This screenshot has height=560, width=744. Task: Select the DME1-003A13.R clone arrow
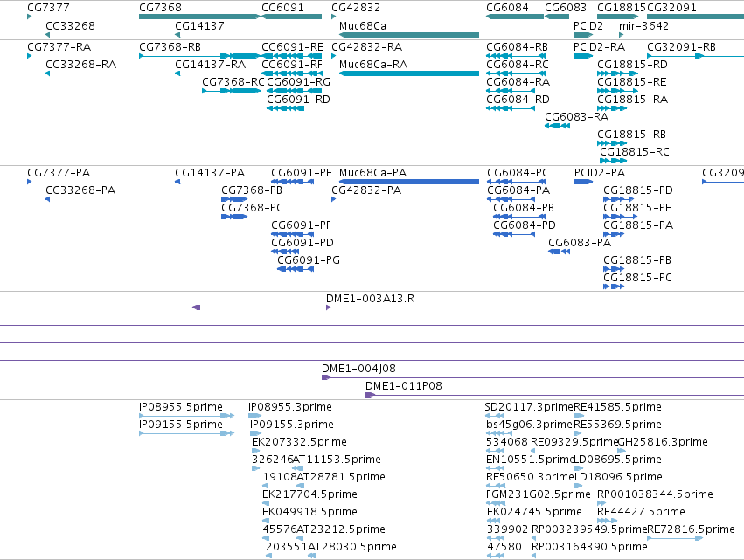pyautogui.click(x=329, y=308)
